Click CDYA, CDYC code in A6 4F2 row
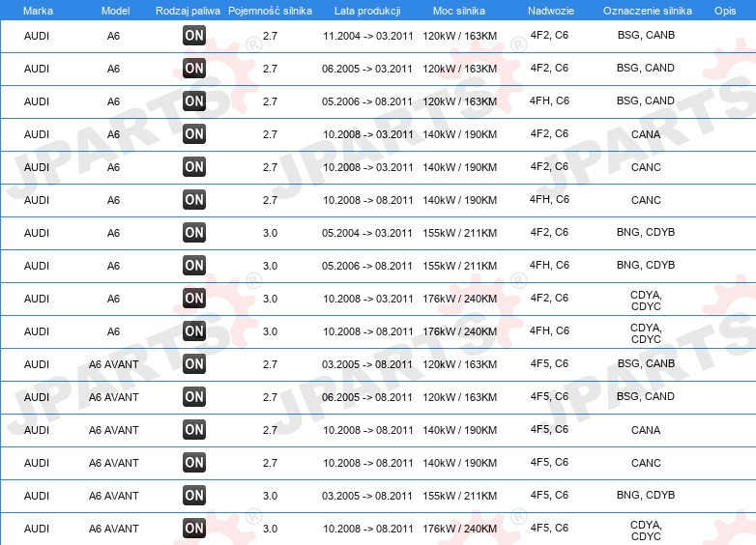This screenshot has height=545, width=756. point(646,301)
